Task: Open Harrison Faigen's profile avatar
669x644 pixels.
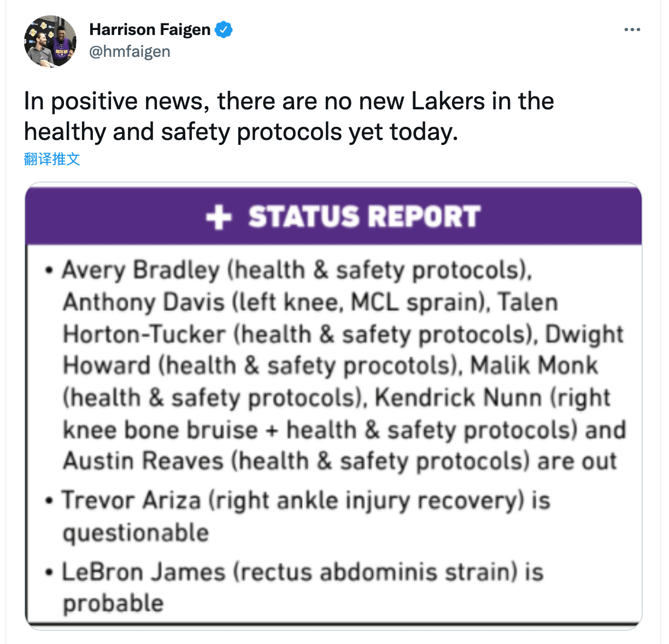Action: pos(50,42)
